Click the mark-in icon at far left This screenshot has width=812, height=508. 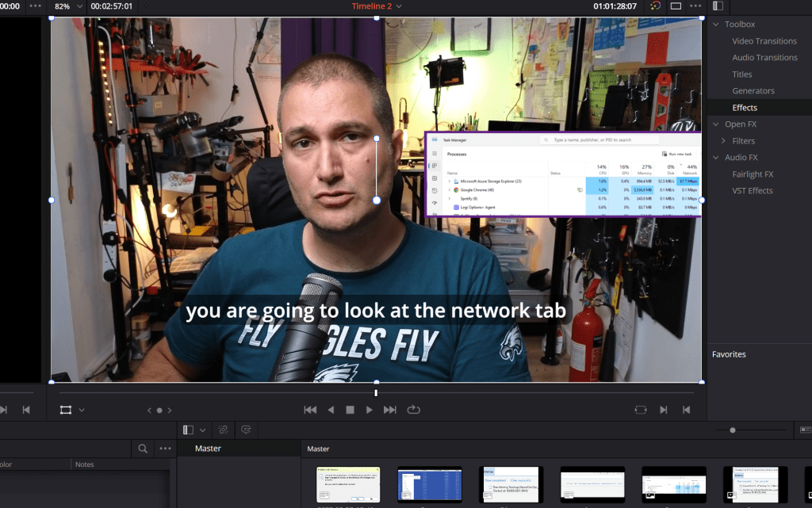[x=4, y=410]
